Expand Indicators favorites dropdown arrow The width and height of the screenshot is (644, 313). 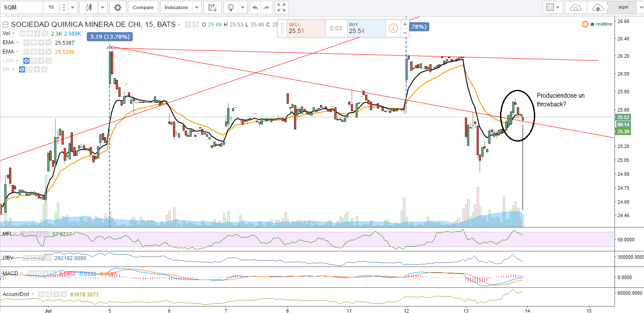point(197,7)
